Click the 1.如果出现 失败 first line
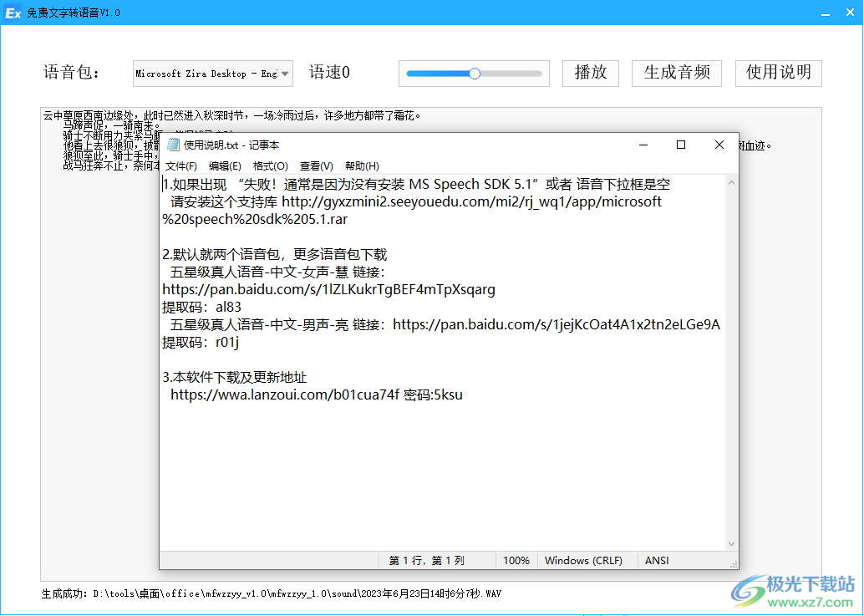The width and height of the screenshot is (864, 616). point(417,184)
